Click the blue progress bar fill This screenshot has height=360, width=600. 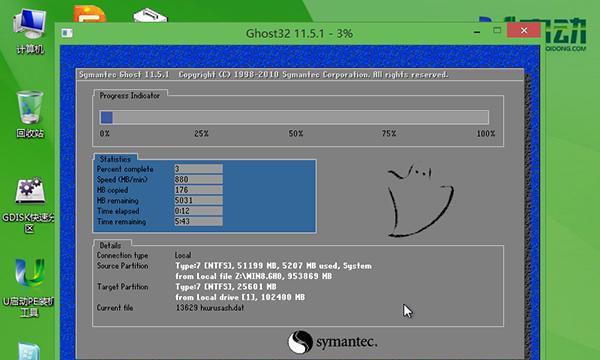point(106,117)
